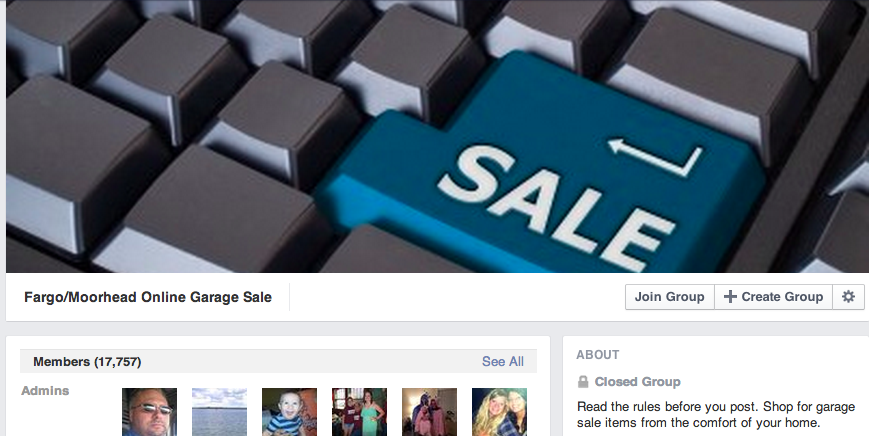The image size is (869, 436).
Task: Click the lock icon next to Closed Group
Action: point(582,382)
